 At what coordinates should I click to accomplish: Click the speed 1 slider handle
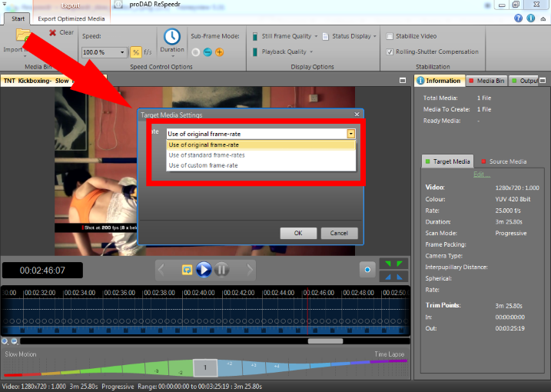coord(204,367)
